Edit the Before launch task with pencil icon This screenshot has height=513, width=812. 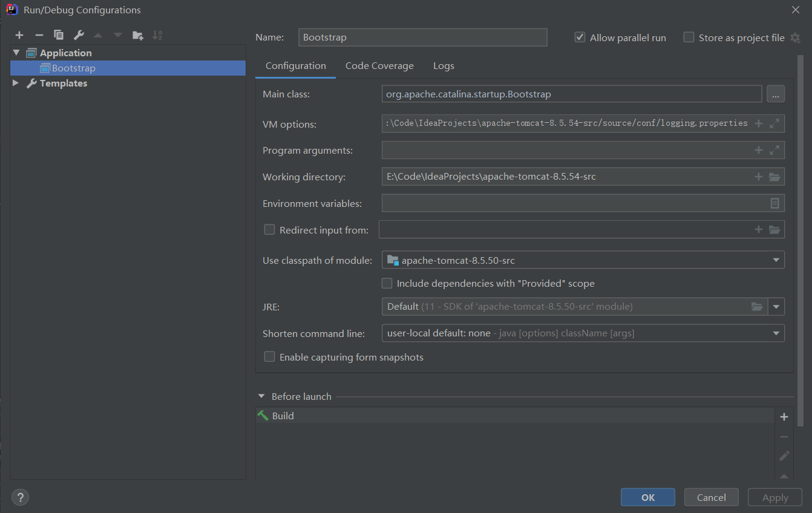point(784,456)
